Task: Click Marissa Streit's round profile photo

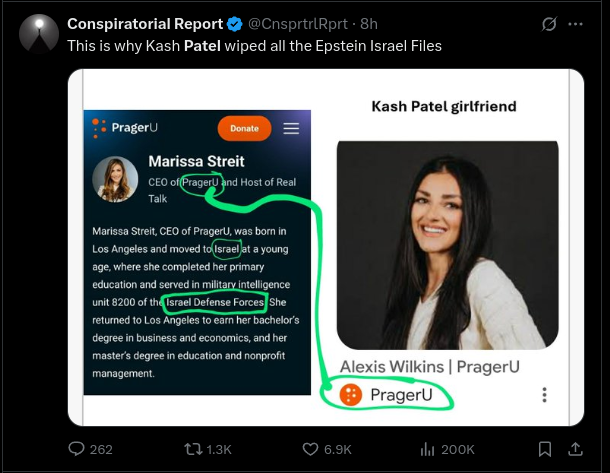Action: coord(116,179)
